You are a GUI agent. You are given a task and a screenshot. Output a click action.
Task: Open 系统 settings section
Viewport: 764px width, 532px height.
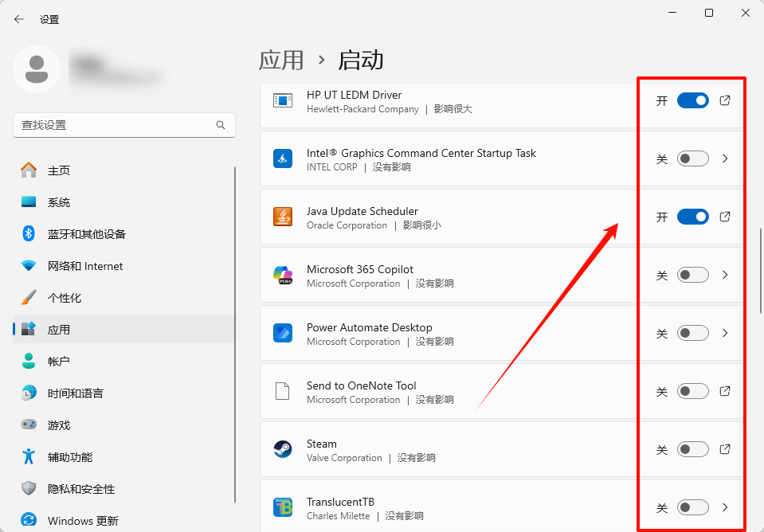point(123,202)
